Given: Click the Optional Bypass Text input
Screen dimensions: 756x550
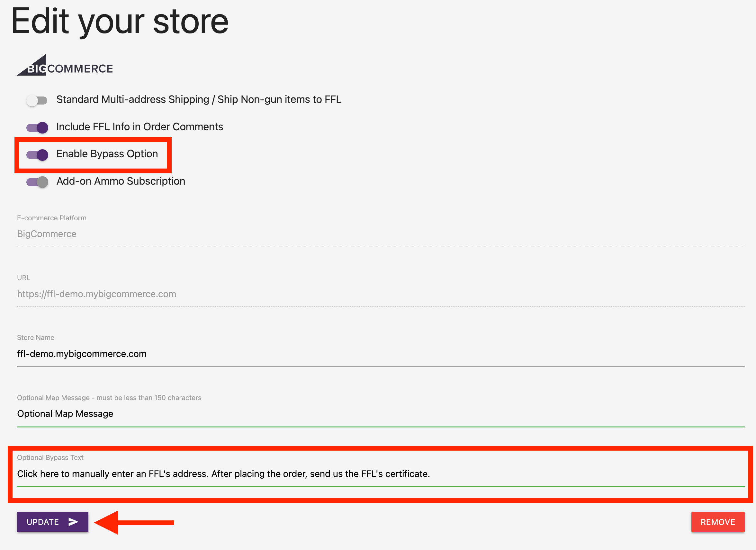Looking at the screenshot, I should point(381,474).
